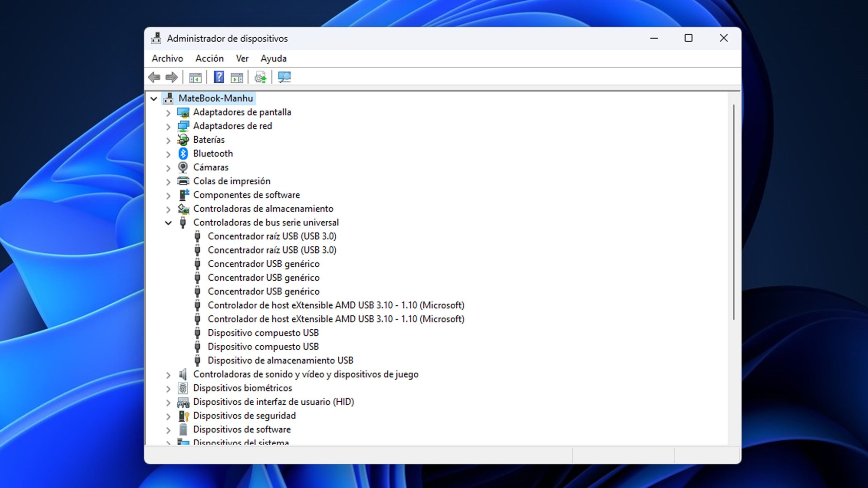
Task: Open the Acción menu
Action: point(210,59)
